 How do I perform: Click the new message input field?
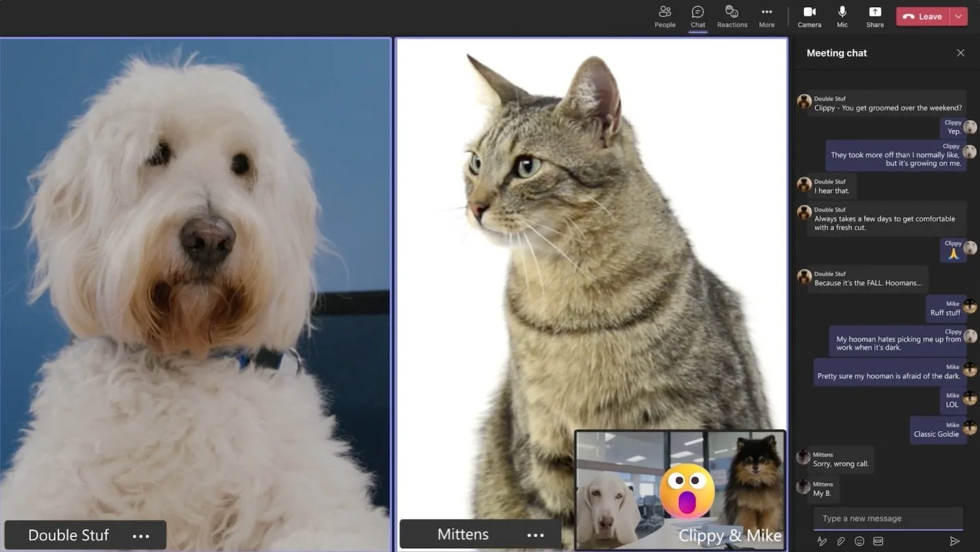pos(888,518)
